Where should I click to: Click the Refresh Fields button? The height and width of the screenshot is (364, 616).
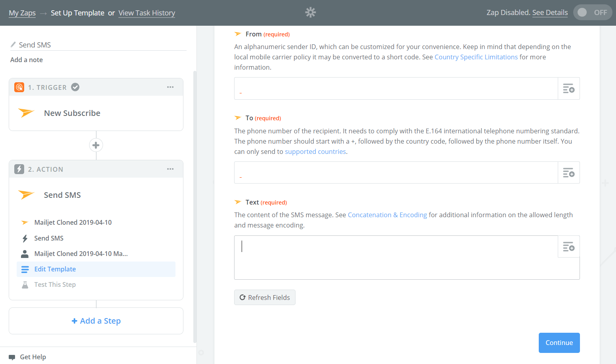click(265, 298)
